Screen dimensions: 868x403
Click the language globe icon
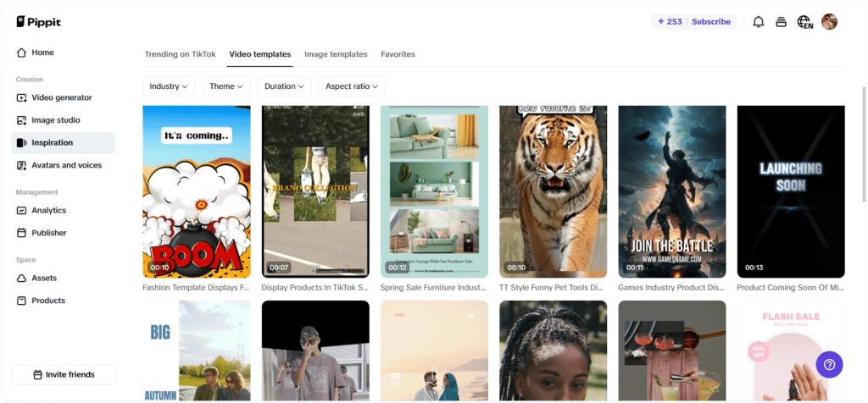click(804, 22)
